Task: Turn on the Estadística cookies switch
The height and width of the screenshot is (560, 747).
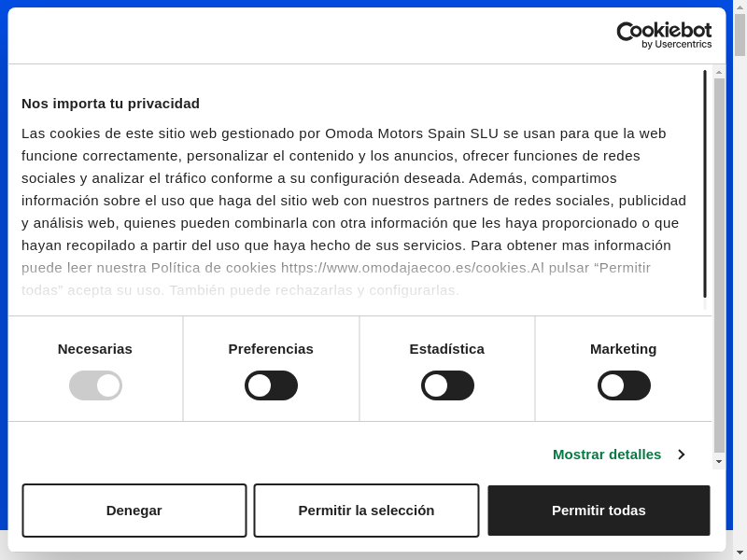Action: click(447, 385)
